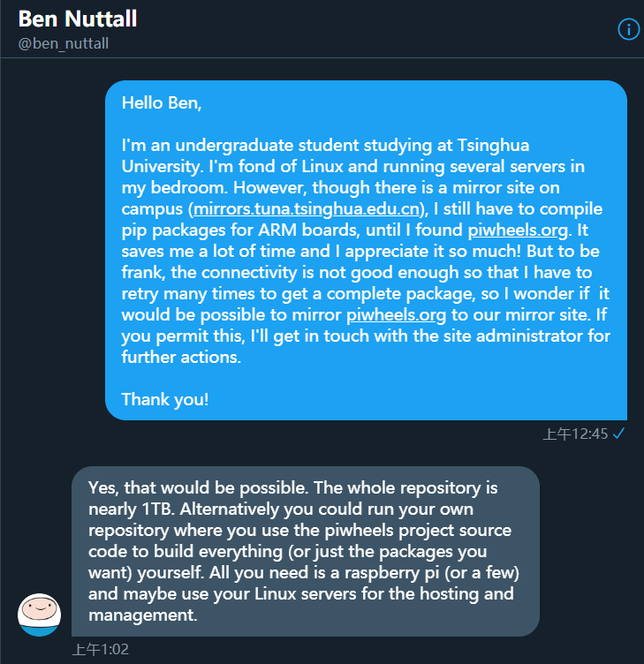Click the 上午1:02 timestamp
Screen dimensions: 644x664
[x=101, y=649]
